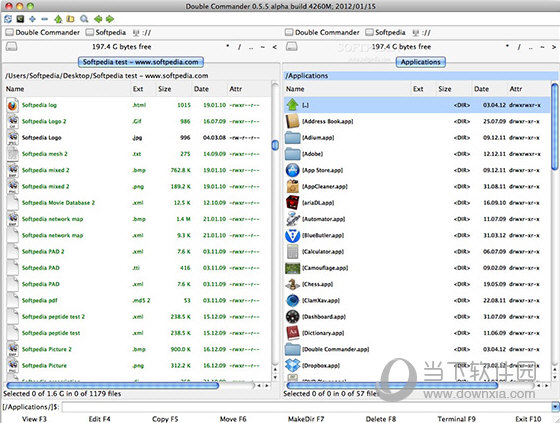
Task: Select the App Store.app icon
Action: [x=292, y=170]
